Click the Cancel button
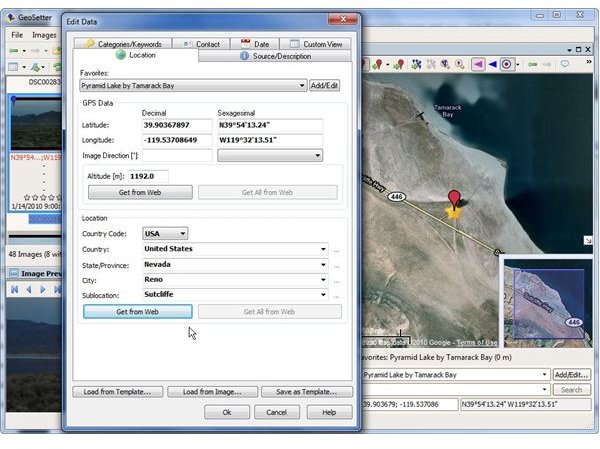Screen dimensions: 600x449 277,412
